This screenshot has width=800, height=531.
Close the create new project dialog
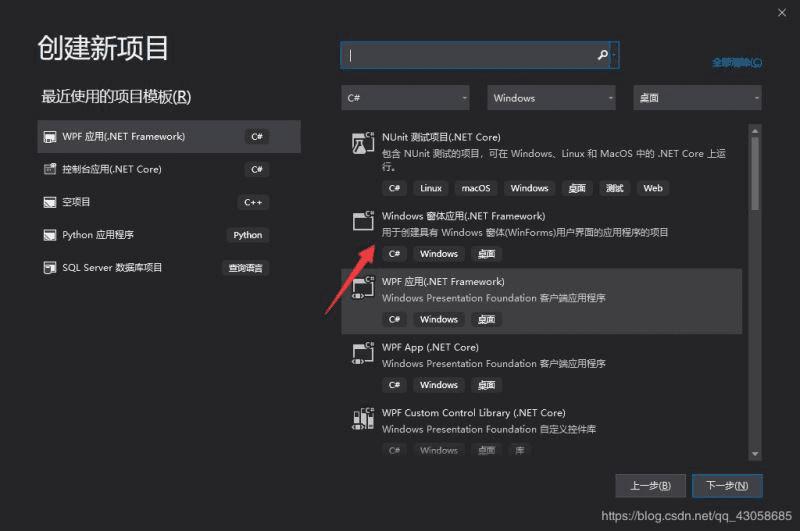(782, 13)
